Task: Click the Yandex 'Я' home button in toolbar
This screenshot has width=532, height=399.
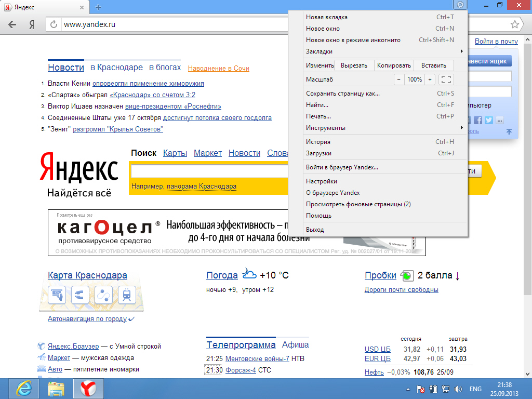Action: pyautogui.click(x=32, y=24)
